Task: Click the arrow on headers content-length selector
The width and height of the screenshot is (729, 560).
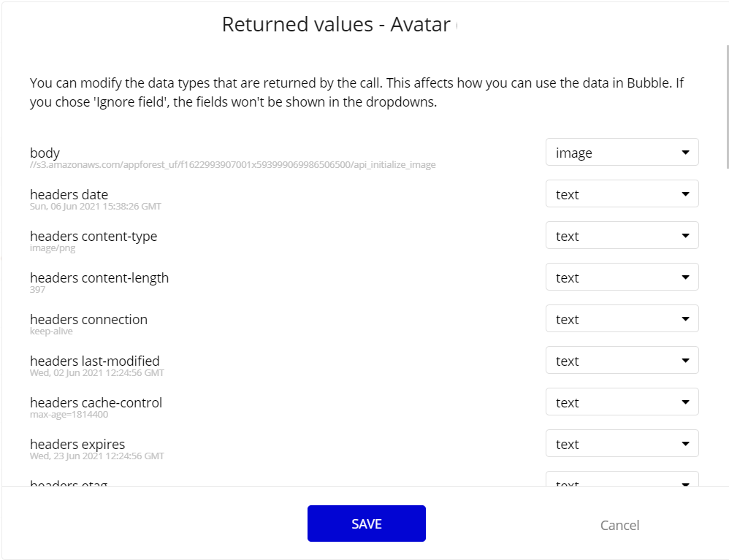Action: pyautogui.click(x=685, y=277)
